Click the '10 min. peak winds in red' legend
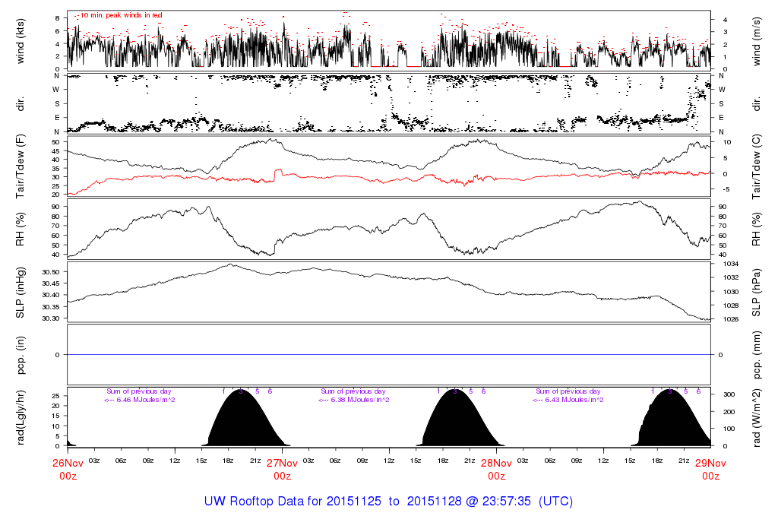 point(120,15)
